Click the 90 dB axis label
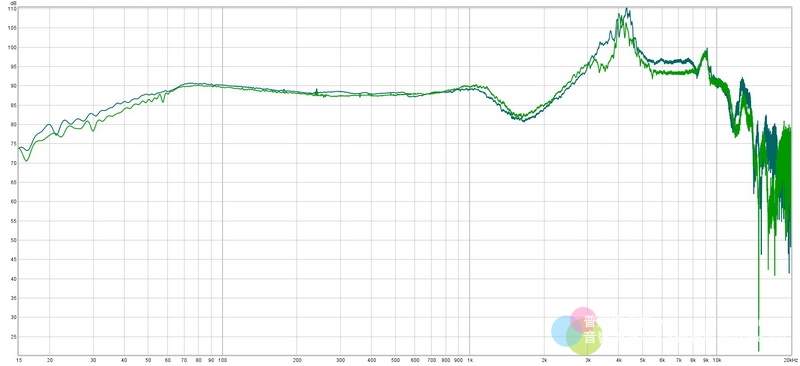The width and height of the screenshot is (800, 366). [x=13, y=86]
